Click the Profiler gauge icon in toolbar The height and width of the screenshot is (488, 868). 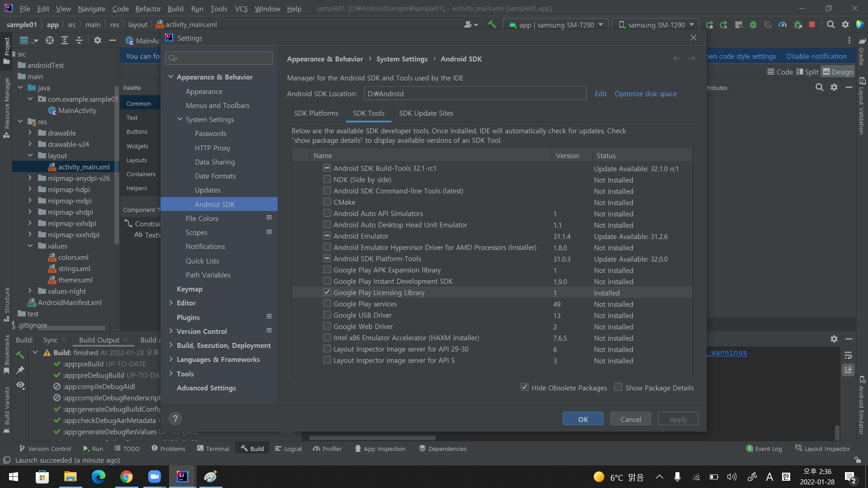click(783, 25)
